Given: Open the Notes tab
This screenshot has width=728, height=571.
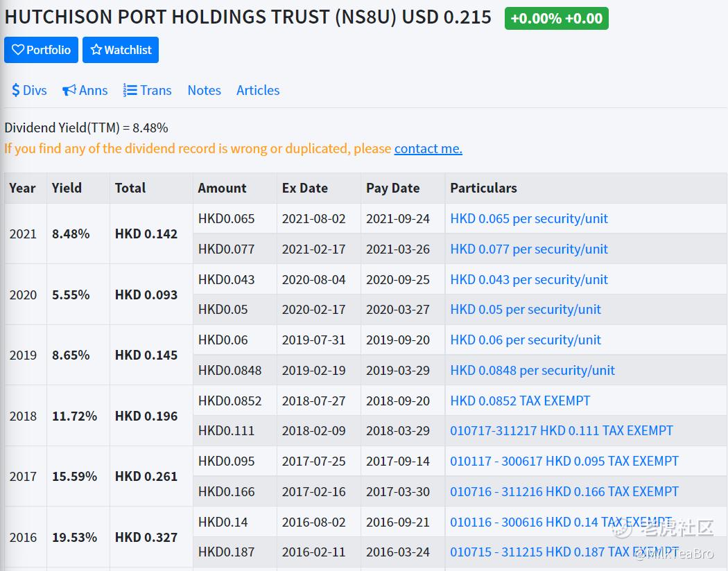Looking at the screenshot, I should point(205,90).
